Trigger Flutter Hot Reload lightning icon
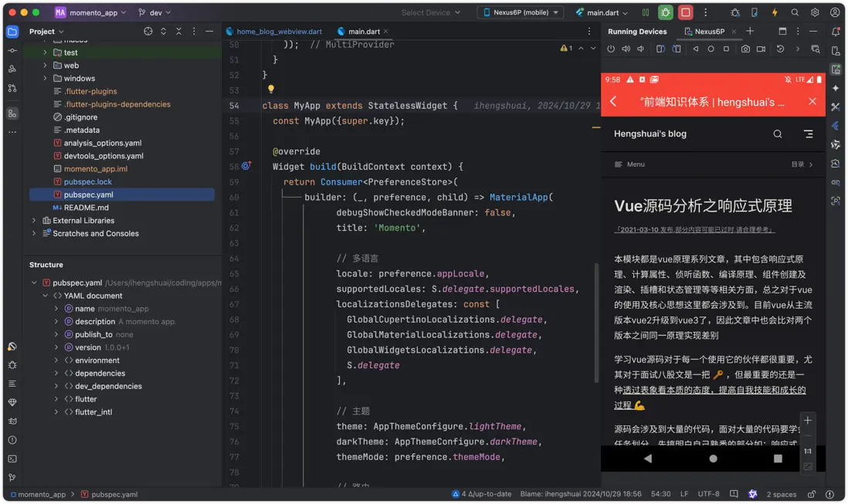Viewport: 848px width, 504px height. [775, 12]
